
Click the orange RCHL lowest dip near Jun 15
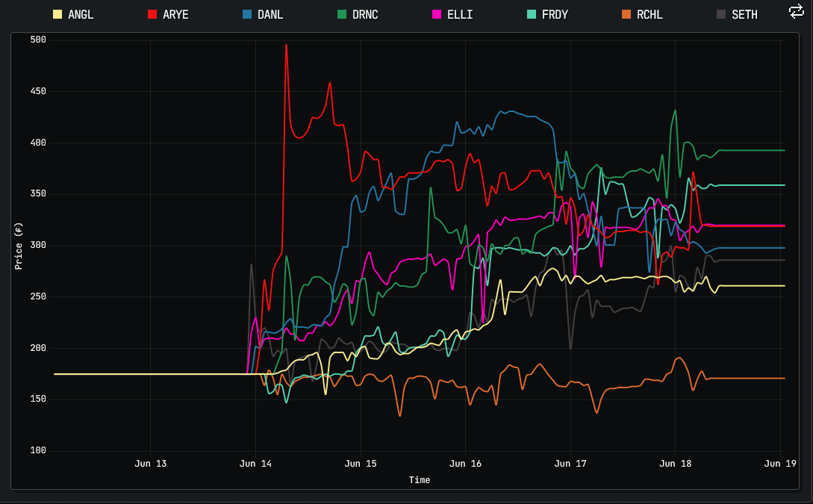point(399,415)
